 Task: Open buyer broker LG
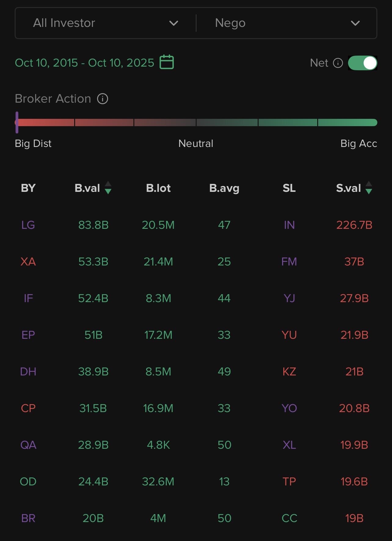(28, 225)
